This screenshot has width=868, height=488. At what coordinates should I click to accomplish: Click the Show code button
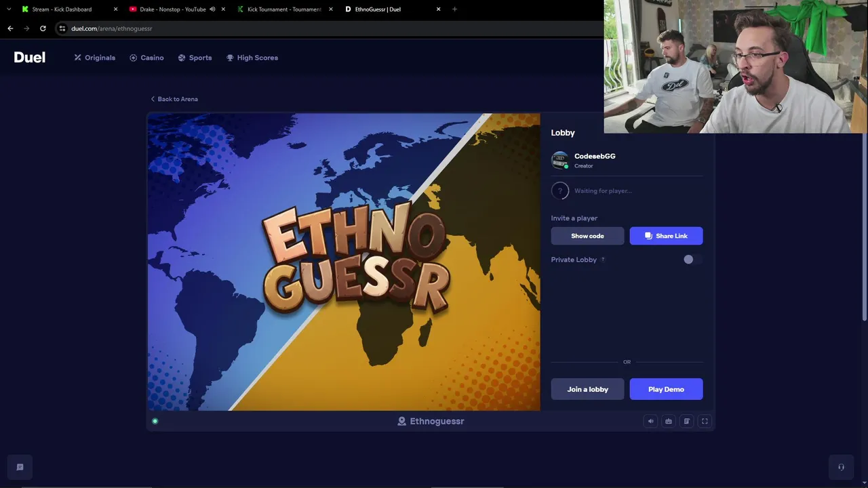[587, 236]
